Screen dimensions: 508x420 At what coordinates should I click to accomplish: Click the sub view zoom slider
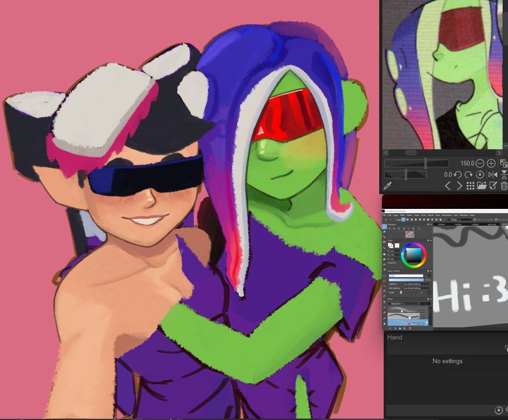click(416, 164)
